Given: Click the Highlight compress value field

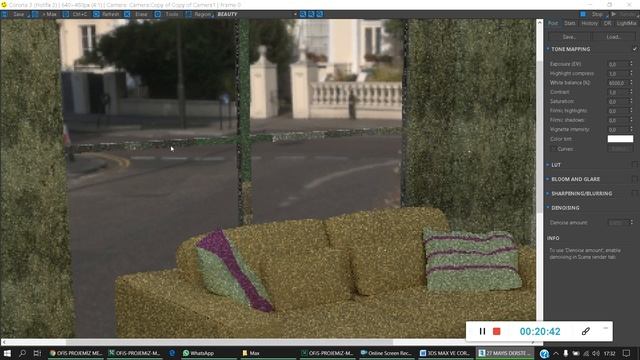Looking at the screenshot, I should pos(618,74).
